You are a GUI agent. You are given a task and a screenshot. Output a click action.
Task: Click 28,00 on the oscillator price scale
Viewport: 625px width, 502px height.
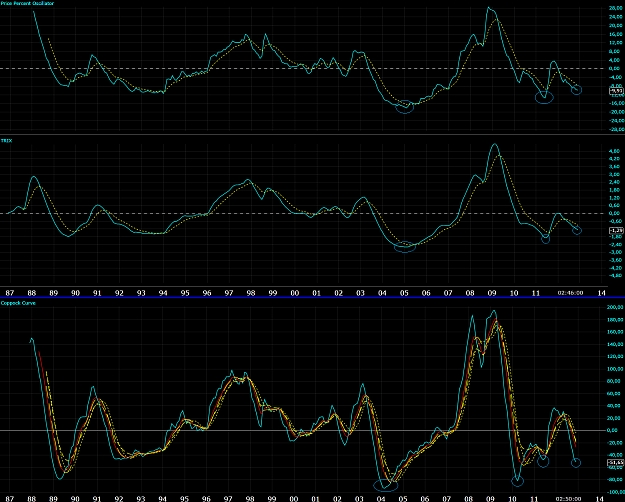616,8
